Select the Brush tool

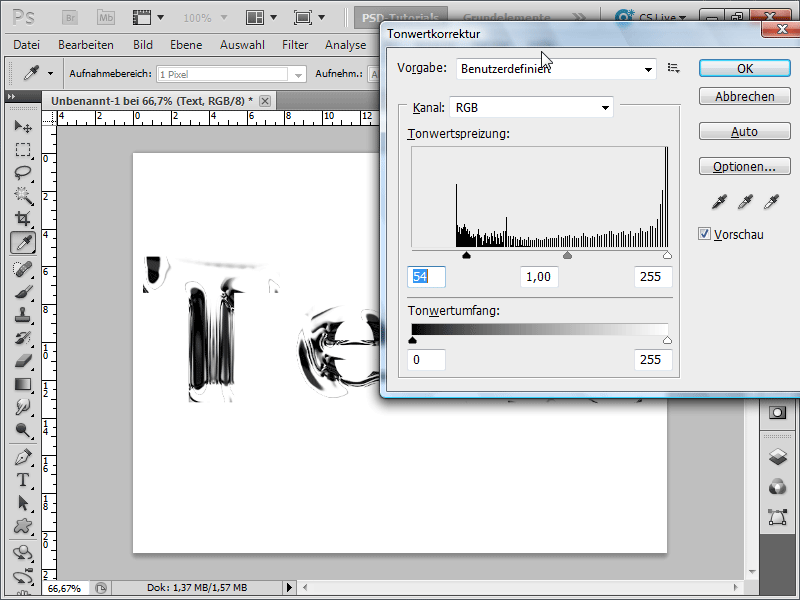23,292
